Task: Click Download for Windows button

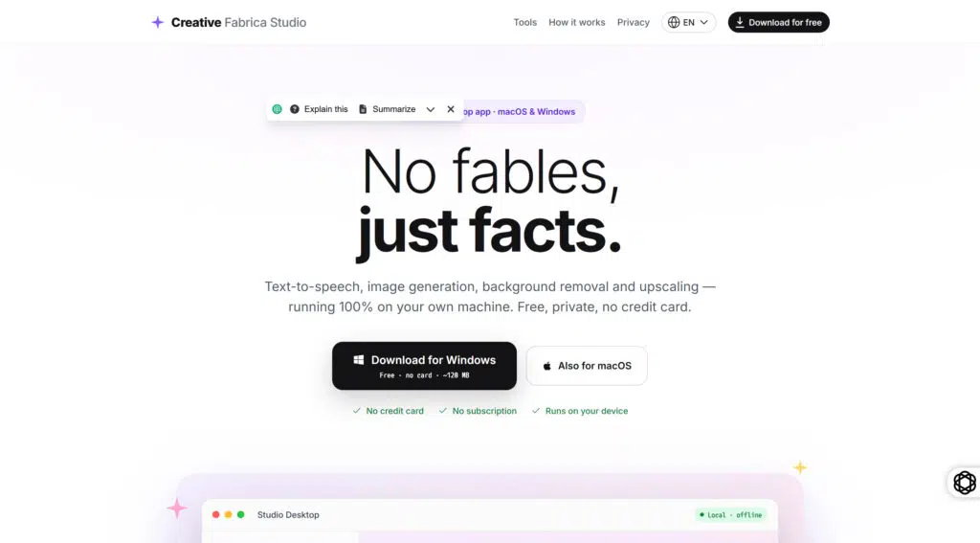Action: [x=424, y=366]
